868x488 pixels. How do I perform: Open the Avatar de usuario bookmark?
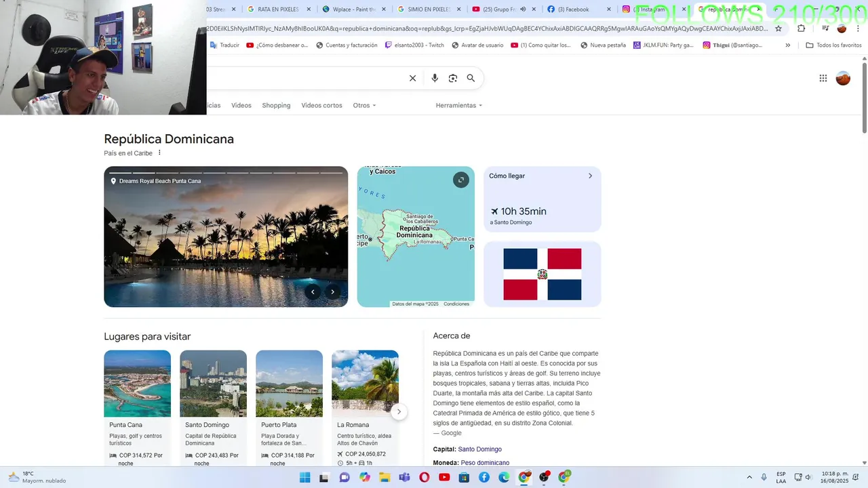[477, 45]
